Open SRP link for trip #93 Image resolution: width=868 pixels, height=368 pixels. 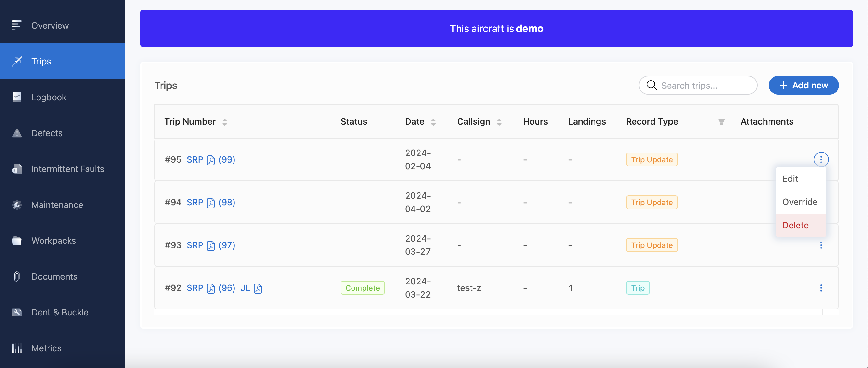click(195, 245)
